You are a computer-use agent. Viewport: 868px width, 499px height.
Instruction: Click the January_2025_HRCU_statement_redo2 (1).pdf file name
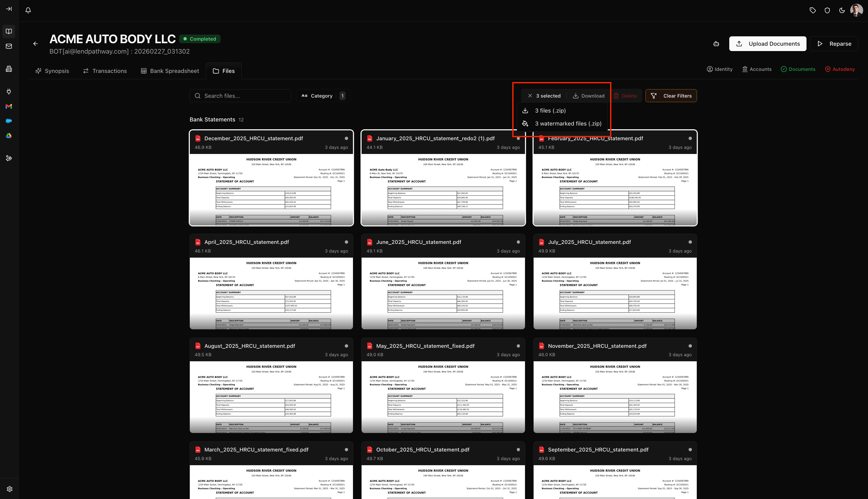[x=436, y=138]
